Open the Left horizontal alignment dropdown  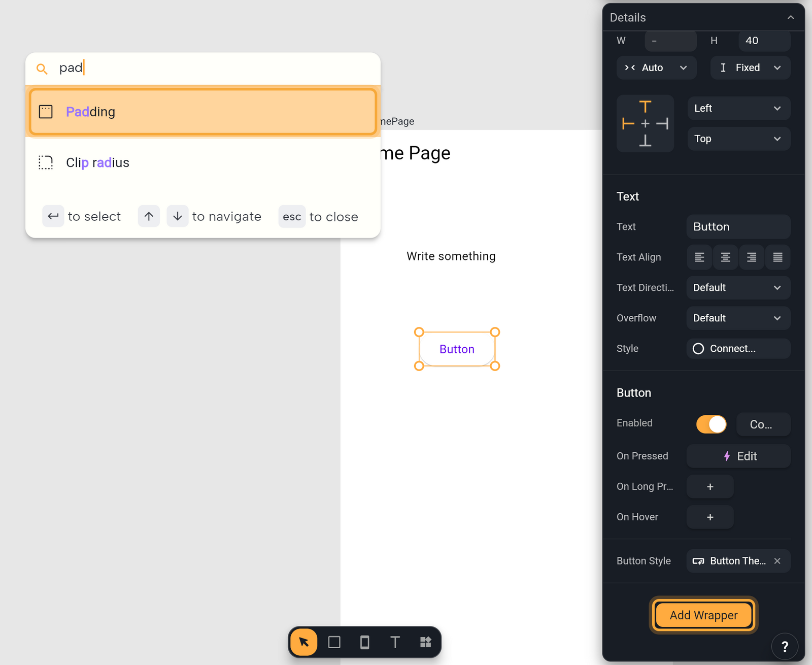[739, 108]
